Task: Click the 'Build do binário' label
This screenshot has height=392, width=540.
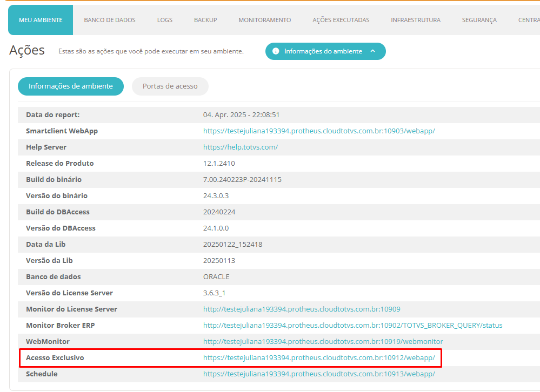Action: point(54,179)
